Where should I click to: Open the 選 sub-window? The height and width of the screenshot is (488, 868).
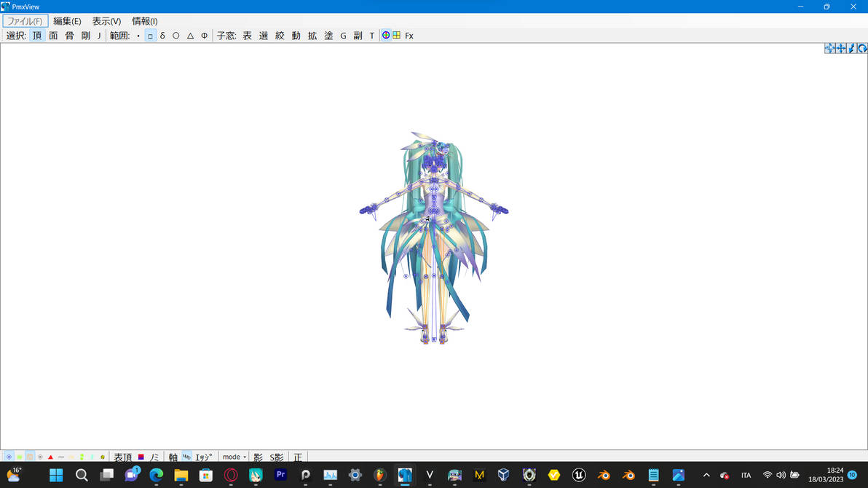click(264, 36)
